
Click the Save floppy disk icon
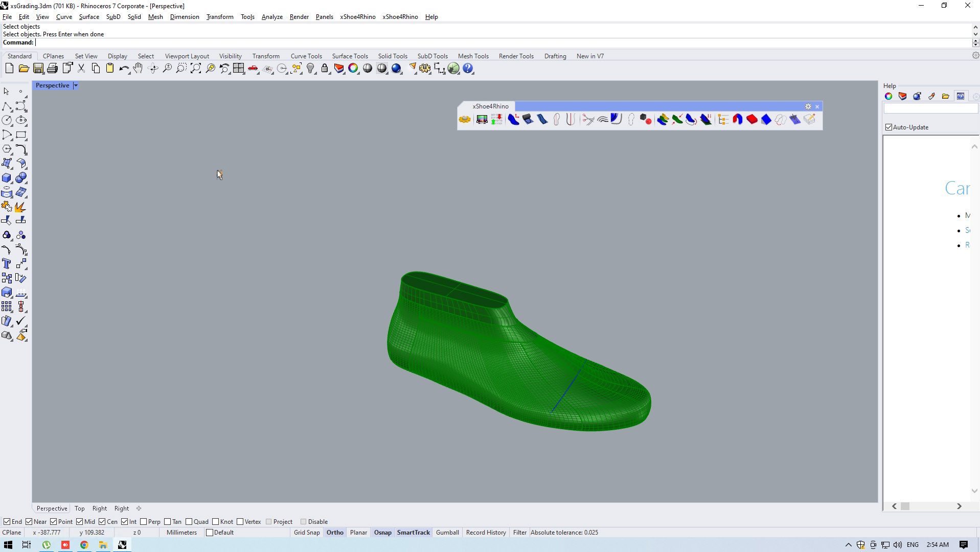click(x=38, y=69)
